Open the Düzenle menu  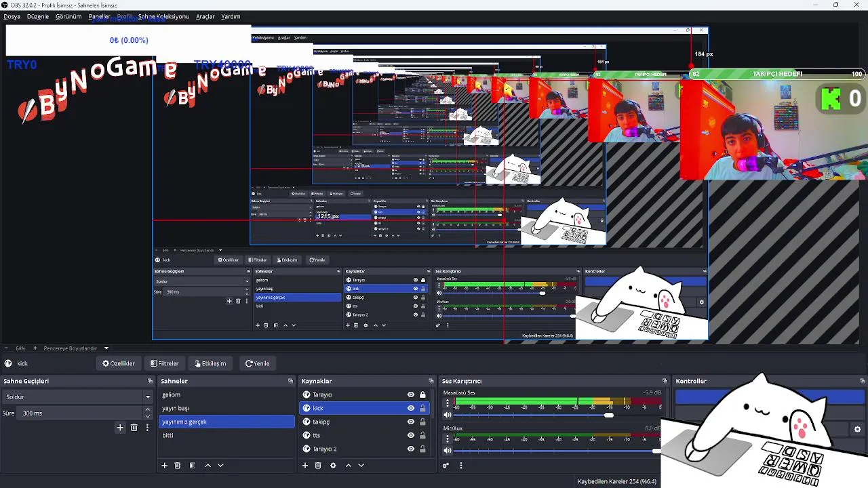tap(38, 16)
